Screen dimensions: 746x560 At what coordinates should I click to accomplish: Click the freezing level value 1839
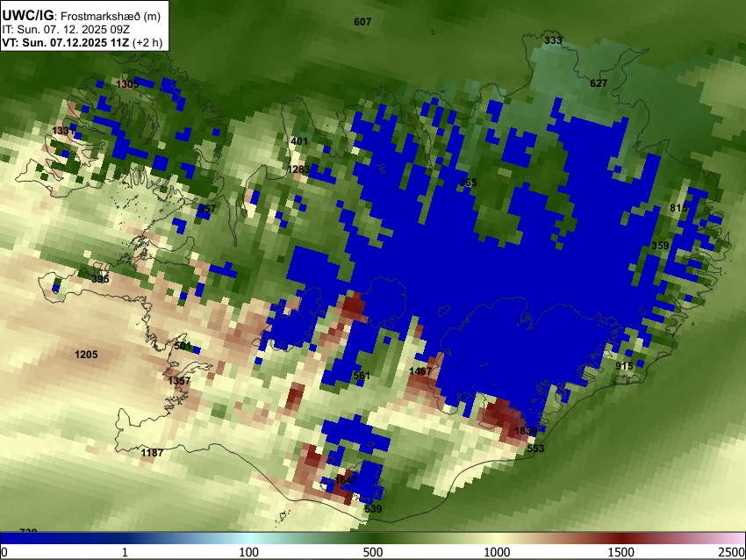pyautogui.click(x=527, y=431)
